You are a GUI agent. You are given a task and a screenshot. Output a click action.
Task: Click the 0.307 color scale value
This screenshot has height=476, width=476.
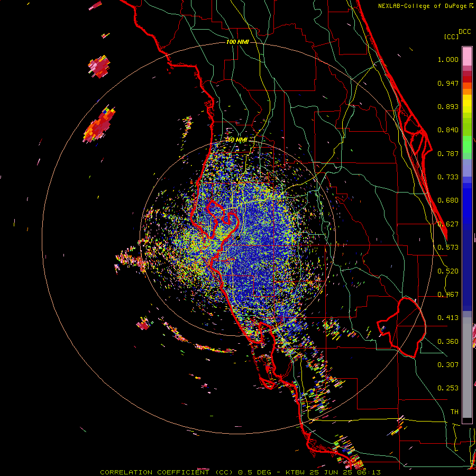pyautogui.click(x=448, y=365)
